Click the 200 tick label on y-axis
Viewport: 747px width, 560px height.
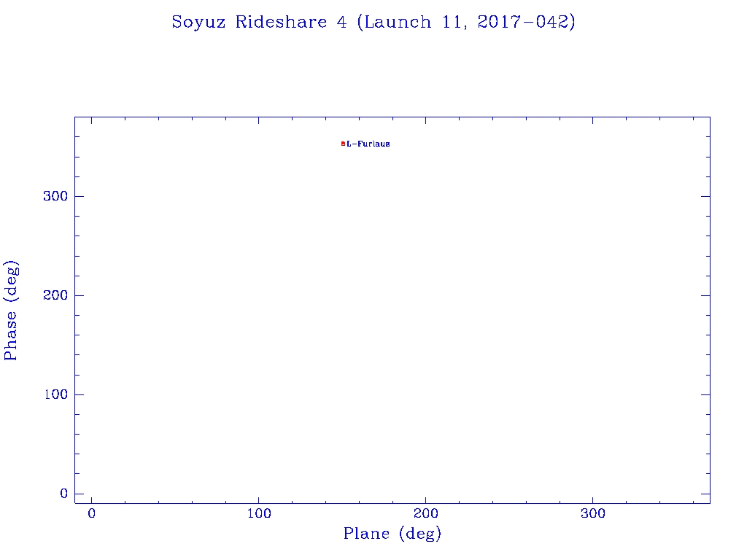click(x=55, y=295)
